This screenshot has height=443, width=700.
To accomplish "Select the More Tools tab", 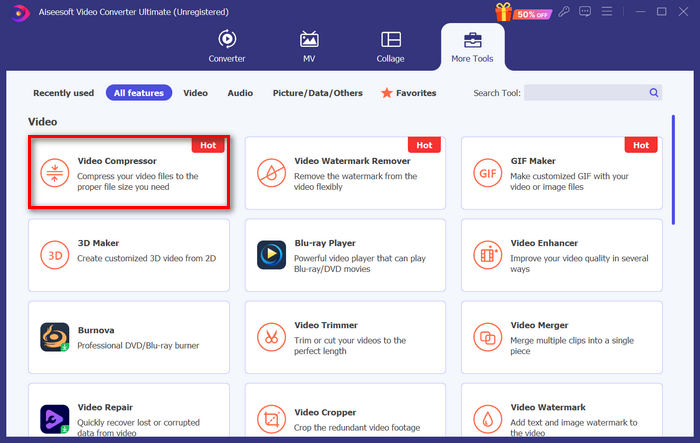I will [x=472, y=46].
